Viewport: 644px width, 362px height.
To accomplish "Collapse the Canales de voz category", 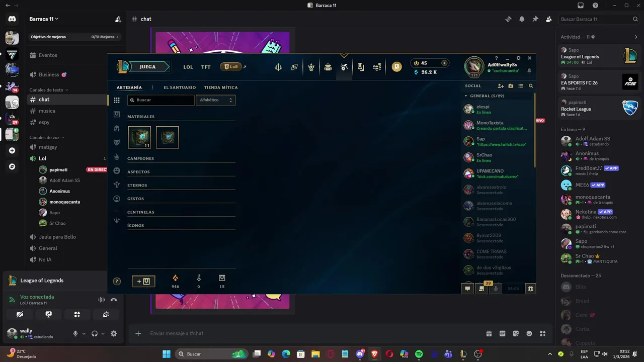I will 47,137.
